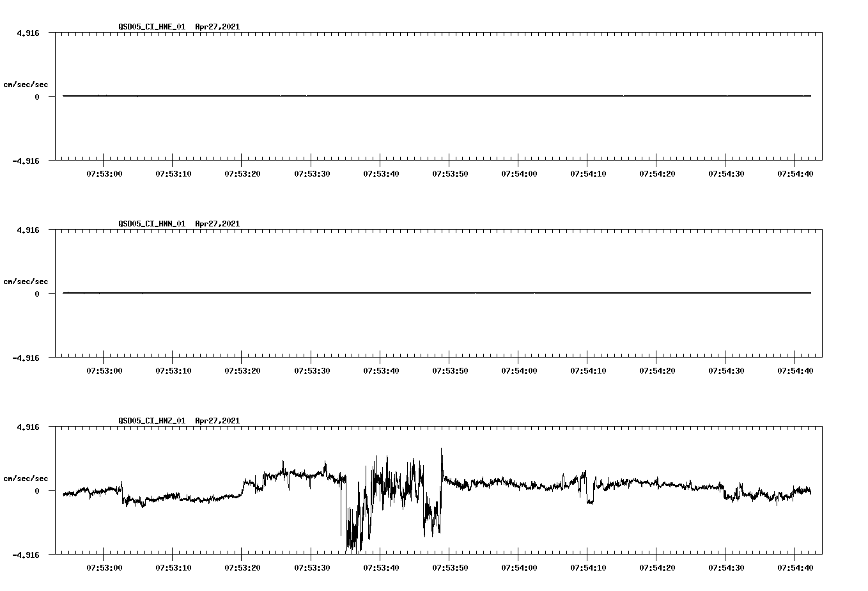Click the cm/sec/sec unit label on top plot

point(26,84)
